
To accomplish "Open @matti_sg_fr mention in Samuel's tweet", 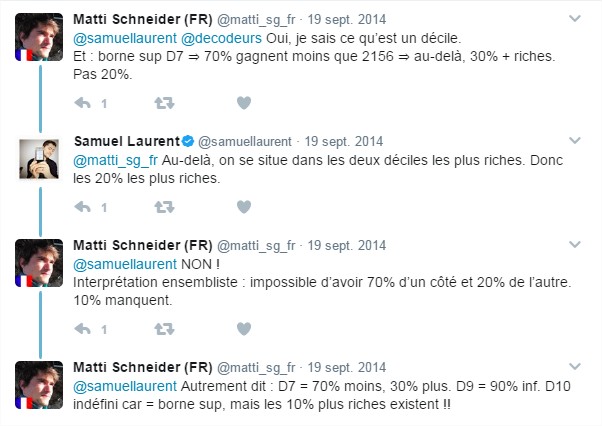I will coord(116,160).
